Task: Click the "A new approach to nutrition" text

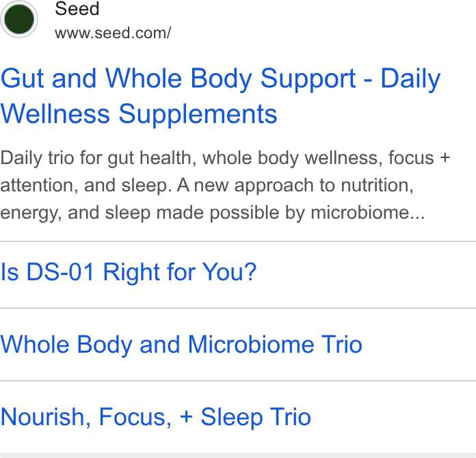Action: click(295, 185)
